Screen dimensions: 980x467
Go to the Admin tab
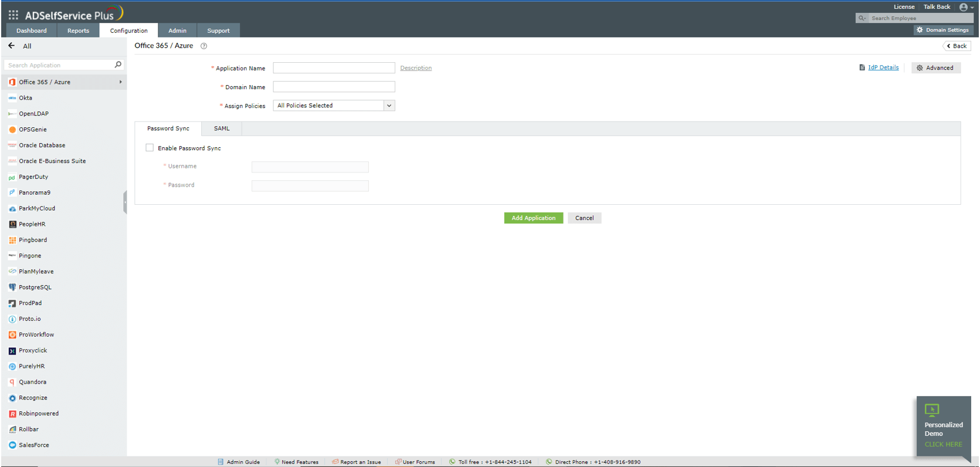click(x=177, y=31)
